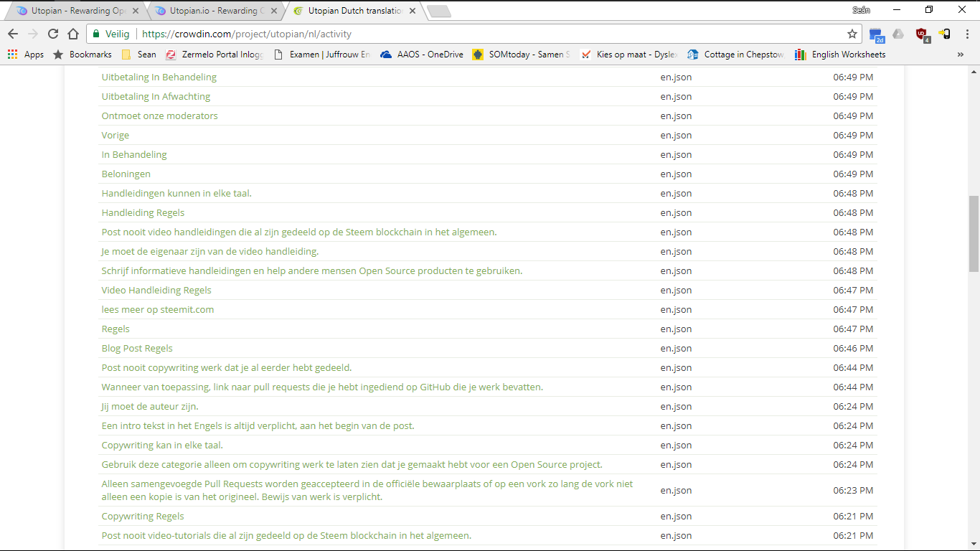Click en.json in the 'Vorige' row

(x=676, y=135)
